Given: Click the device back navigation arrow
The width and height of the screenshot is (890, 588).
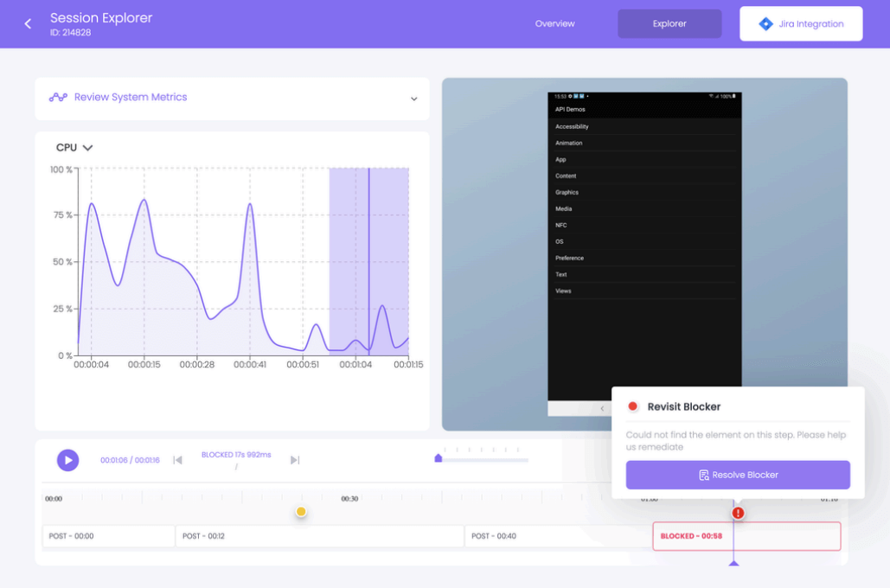Looking at the screenshot, I should [x=602, y=408].
